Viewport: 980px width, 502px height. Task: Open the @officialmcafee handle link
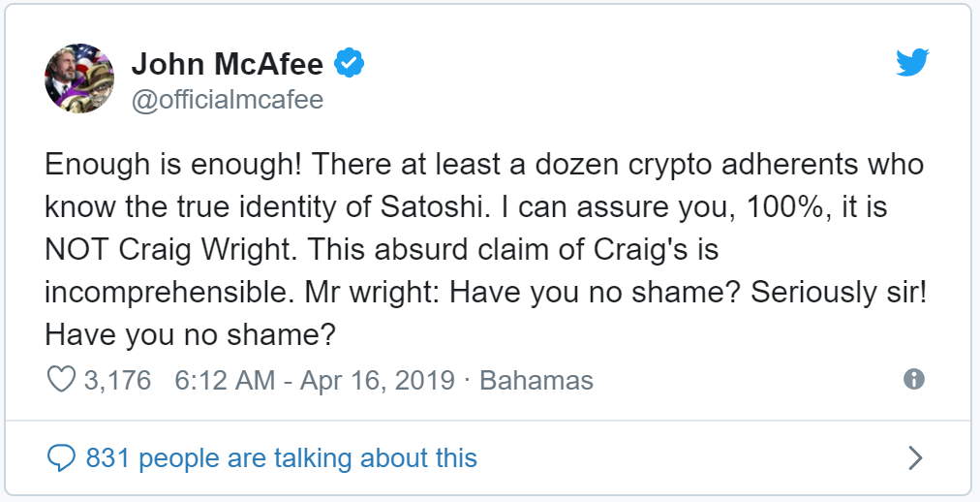point(227,99)
